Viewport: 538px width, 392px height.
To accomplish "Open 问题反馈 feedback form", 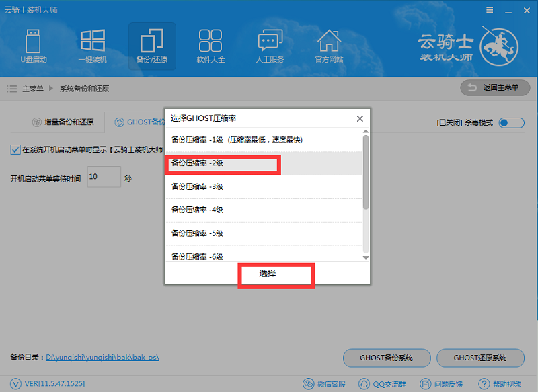I will [x=441, y=384].
